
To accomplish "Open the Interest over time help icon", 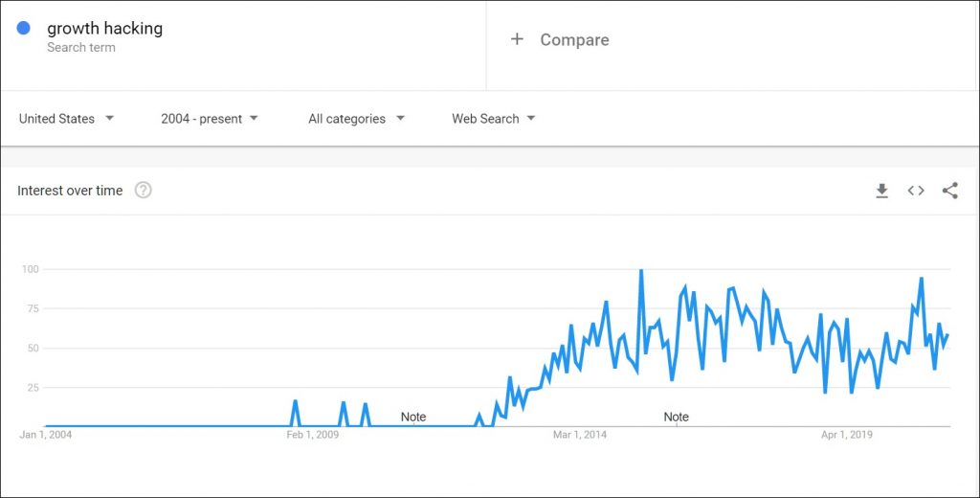I will pos(144,191).
